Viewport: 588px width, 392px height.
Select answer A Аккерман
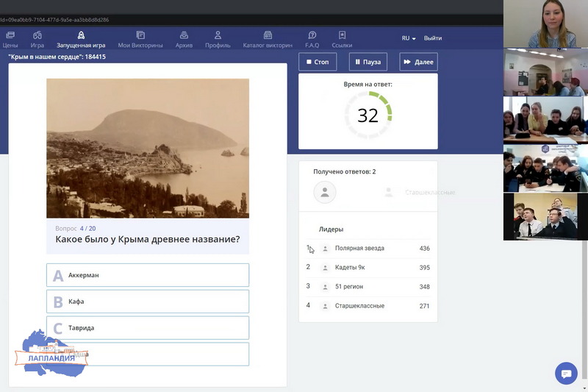pyautogui.click(x=148, y=275)
